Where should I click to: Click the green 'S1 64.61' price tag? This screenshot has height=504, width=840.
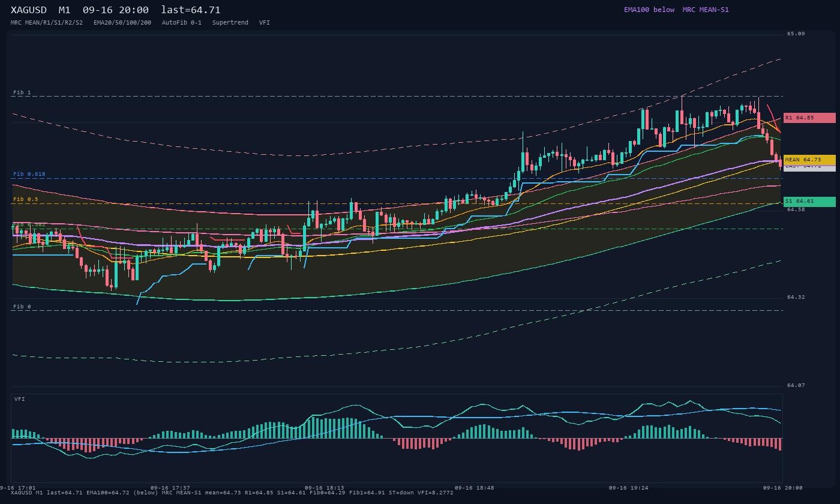809,202
